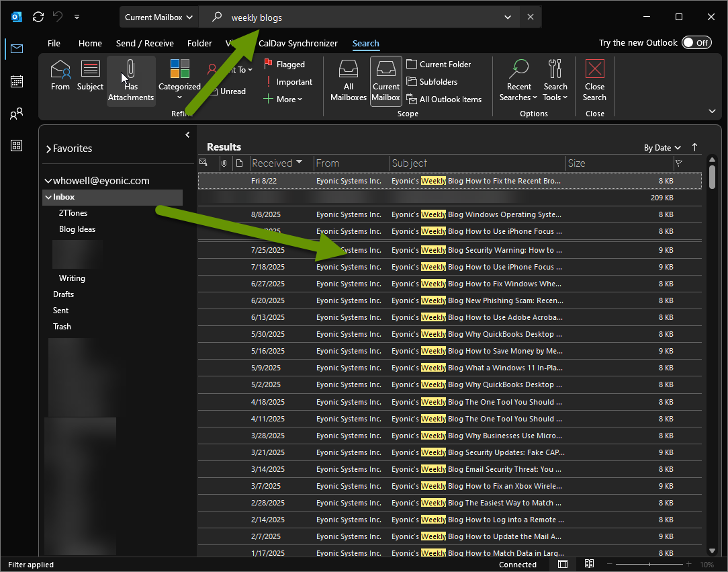728x572 pixels.
Task: Click the zoom out minus button
Action: pos(610,564)
